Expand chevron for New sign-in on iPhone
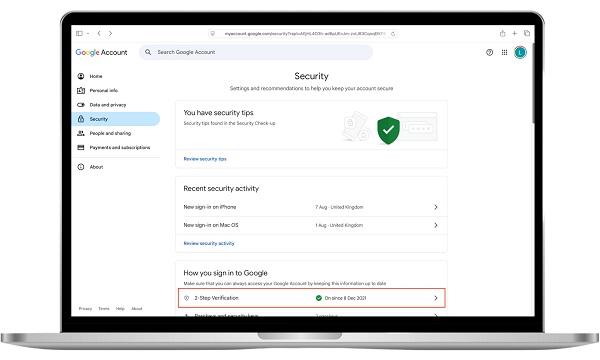 point(435,207)
